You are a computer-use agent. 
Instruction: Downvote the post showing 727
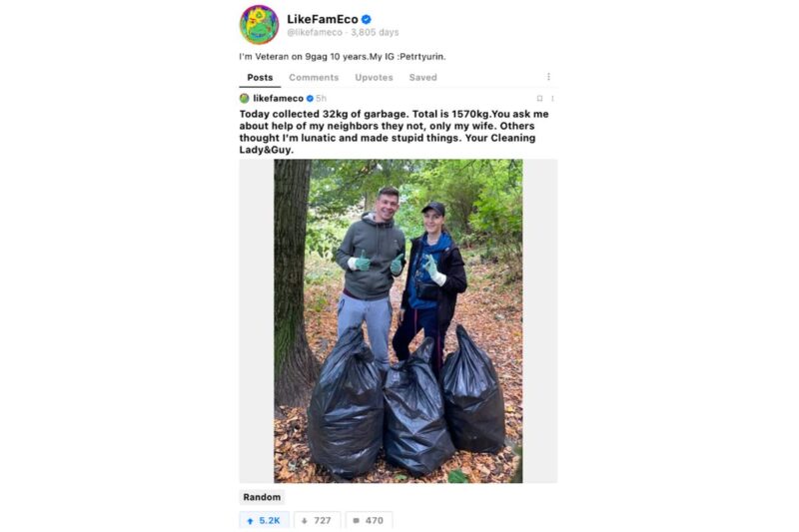(x=317, y=520)
